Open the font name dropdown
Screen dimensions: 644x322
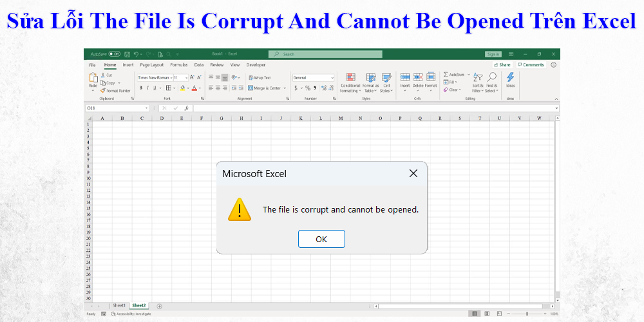pos(169,77)
